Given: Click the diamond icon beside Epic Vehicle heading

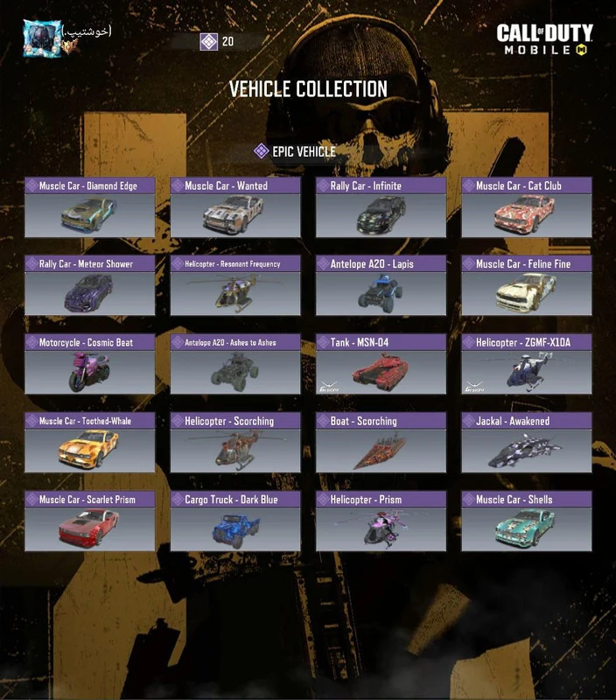Looking at the screenshot, I should pos(261,151).
